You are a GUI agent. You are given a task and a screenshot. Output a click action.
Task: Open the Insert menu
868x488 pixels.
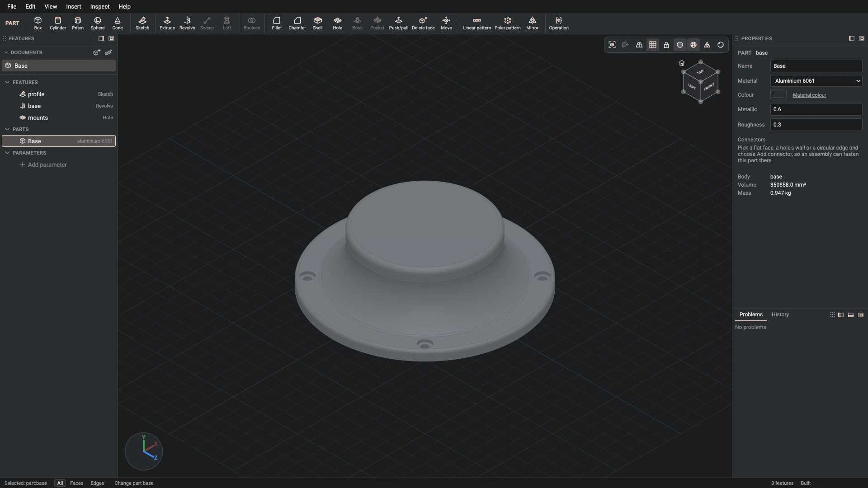coord(74,6)
